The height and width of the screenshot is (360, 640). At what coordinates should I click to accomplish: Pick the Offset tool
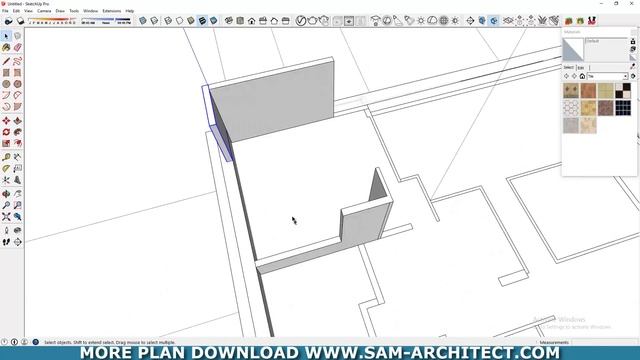pos(18,143)
